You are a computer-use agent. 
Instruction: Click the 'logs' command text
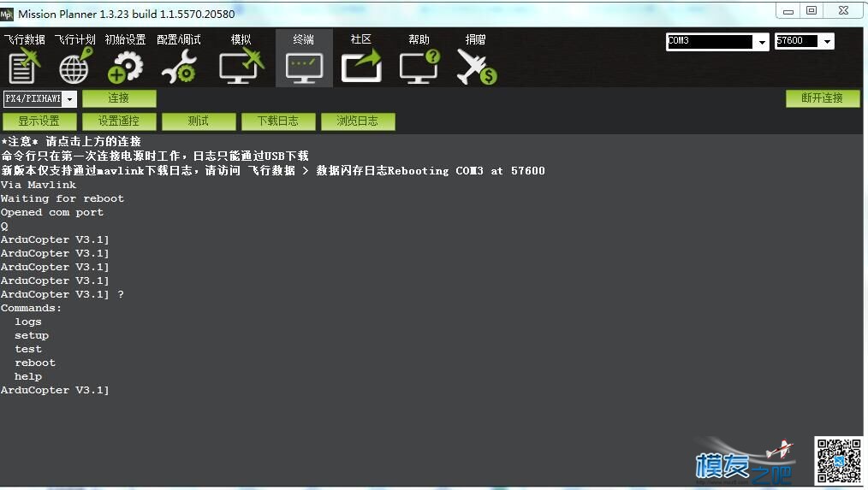pos(28,322)
